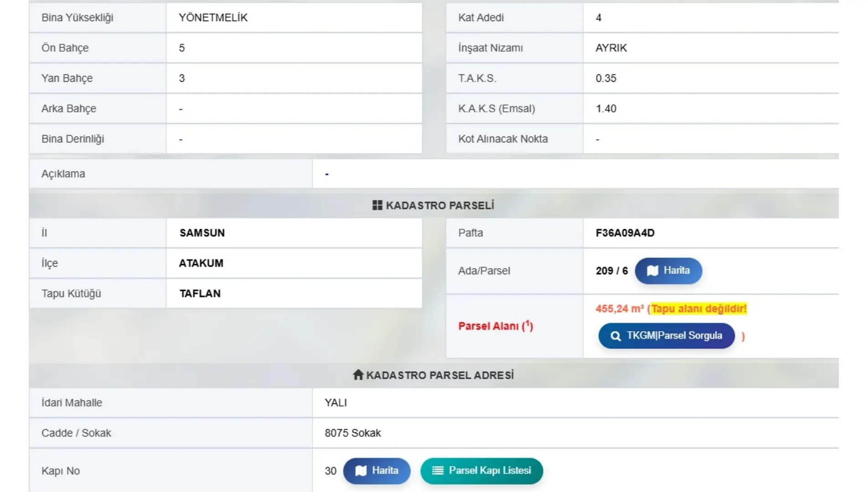This screenshot has width=868, height=492.
Task: Select the İl value SAMSUN
Action: point(202,233)
